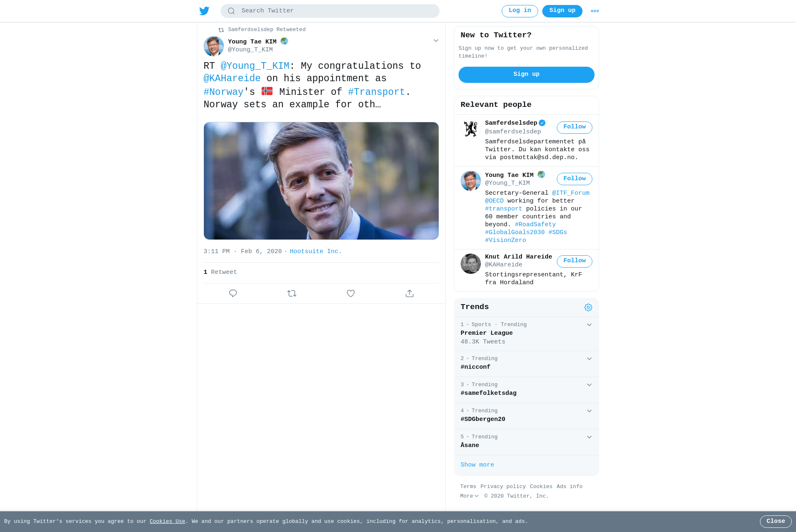The height and width of the screenshot is (532, 796).
Task: Expand options for Premier League trend
Action: tap(589, 325)
